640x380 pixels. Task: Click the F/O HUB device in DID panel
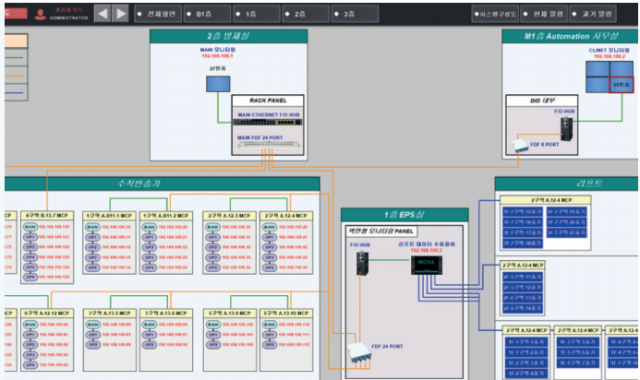(567, 129)
